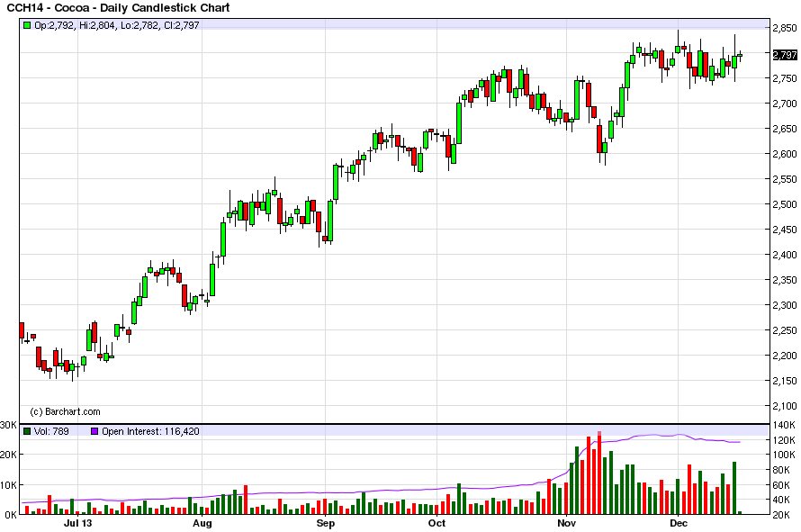Click the 'Sep' date axis label
This screenshot has height=532, width=801.
[x=326, y=523]
